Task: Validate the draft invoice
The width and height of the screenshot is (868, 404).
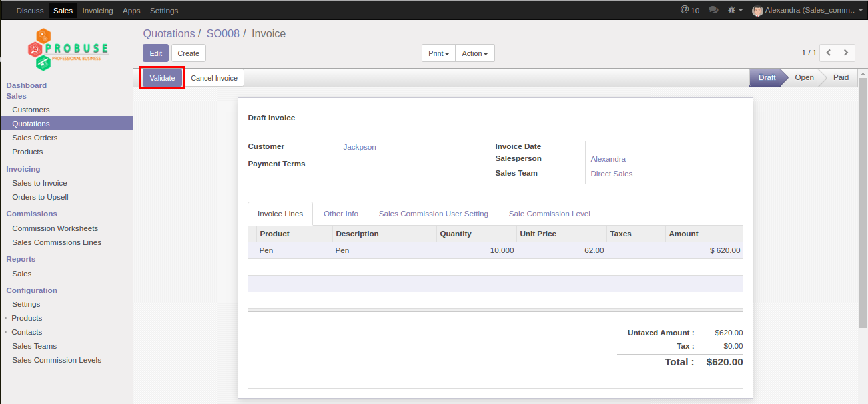Action: [162, 78]
